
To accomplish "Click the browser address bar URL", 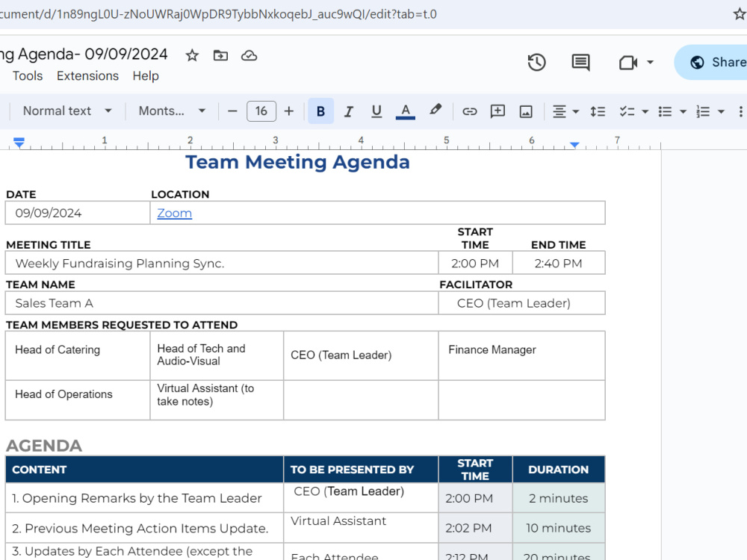I will point(218,13).
